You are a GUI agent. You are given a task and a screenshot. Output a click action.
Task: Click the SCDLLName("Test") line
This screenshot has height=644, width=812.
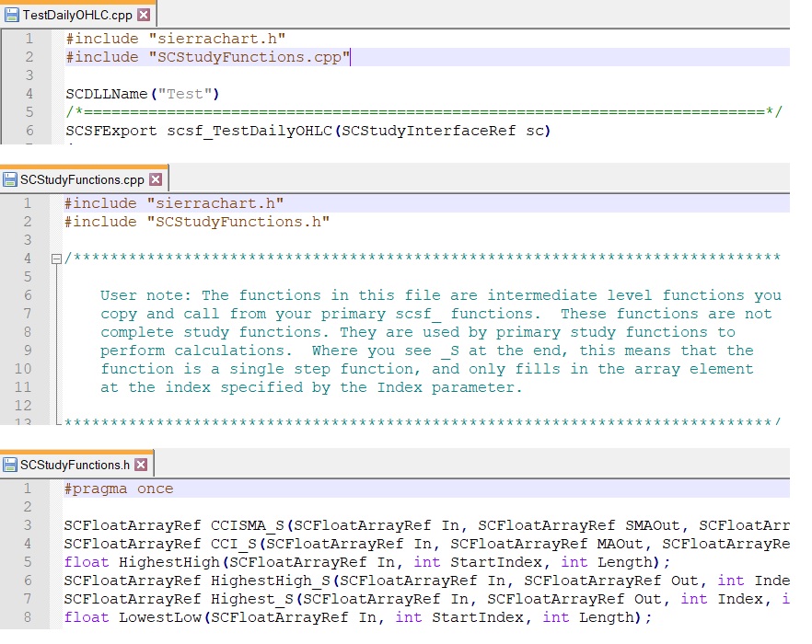click(143, 94)
